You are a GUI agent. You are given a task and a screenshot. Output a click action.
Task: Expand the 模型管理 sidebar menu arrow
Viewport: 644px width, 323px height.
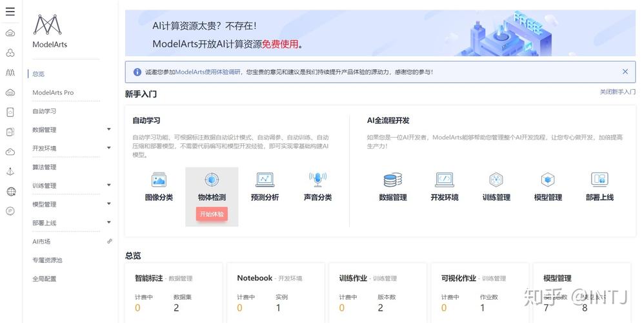pos(109,203)
